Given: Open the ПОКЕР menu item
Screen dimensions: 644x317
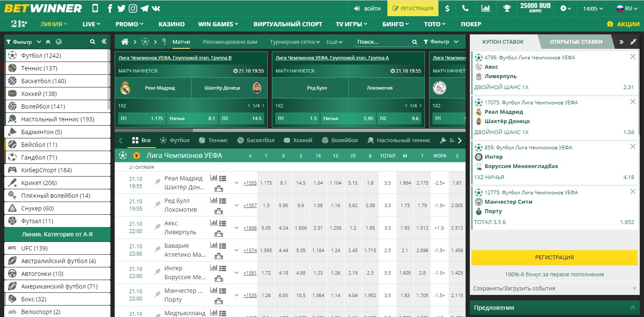Looking at the screenshot, I should click(x=471, y=24).
